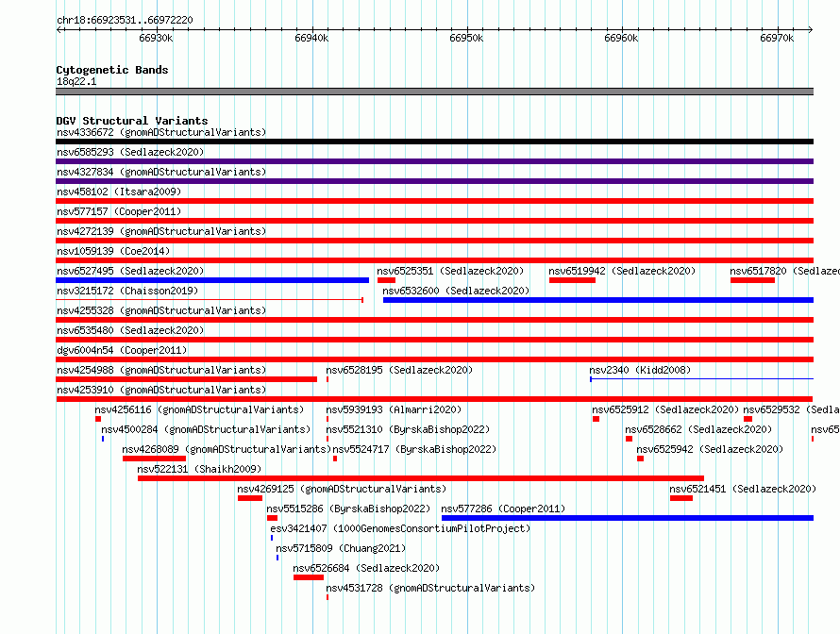The height and width of the screenshot is (634, 840).
Task: Open the nsv4327834 gnomAD variant label
Action: pos(161,172)
